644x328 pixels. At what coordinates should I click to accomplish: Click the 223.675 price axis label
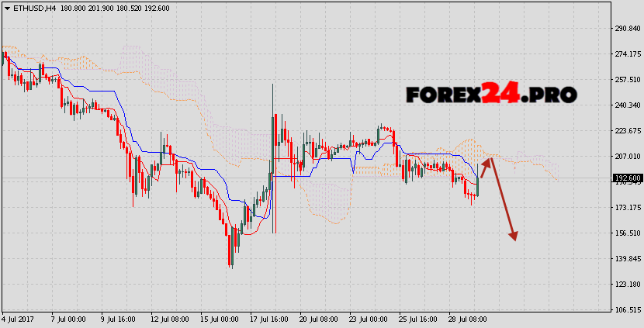coord(625,130)
